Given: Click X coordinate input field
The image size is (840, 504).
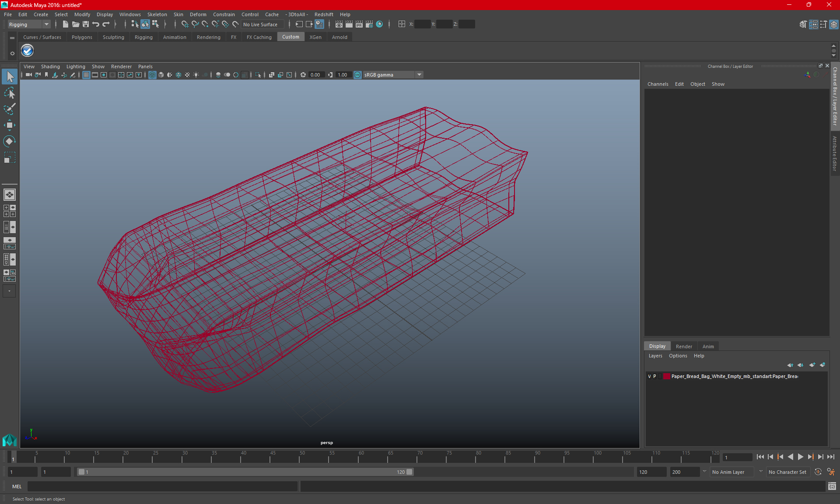Looking at the screenshot, I should tap(422, 24).
